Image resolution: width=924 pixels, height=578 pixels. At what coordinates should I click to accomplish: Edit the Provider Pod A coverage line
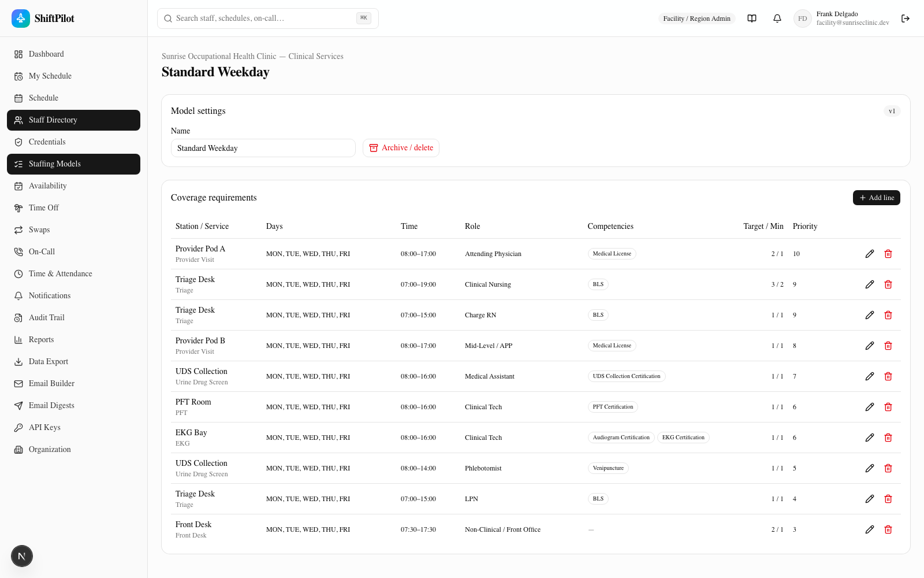tap(870, 254)
